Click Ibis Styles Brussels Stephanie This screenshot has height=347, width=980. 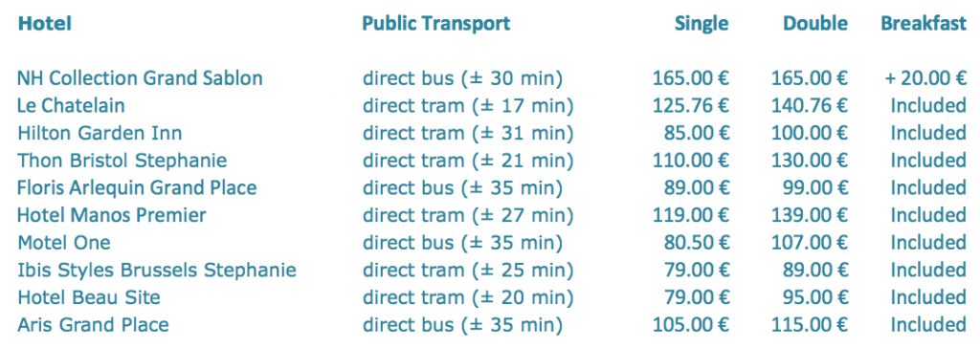[157, 271]
